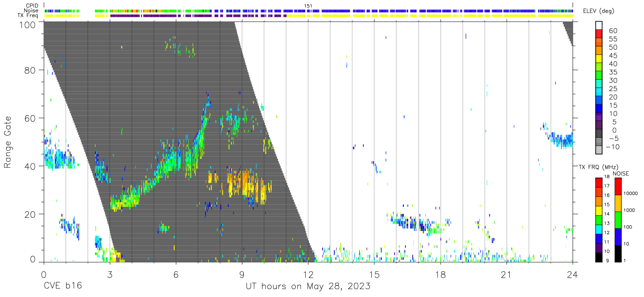Click the NOISE legend title
Viewport: 644px width, 297px height.
[620, 173]
